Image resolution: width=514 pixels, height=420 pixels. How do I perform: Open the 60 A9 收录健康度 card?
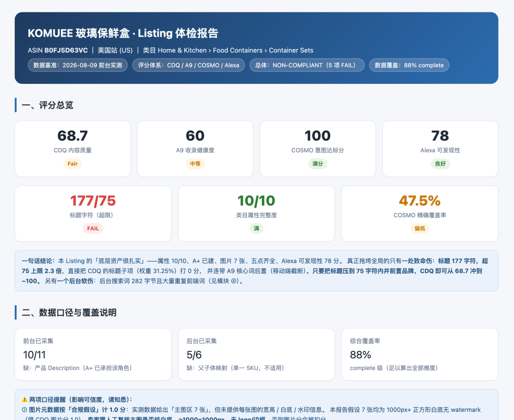pyautogui.click(x=195, y=149)
